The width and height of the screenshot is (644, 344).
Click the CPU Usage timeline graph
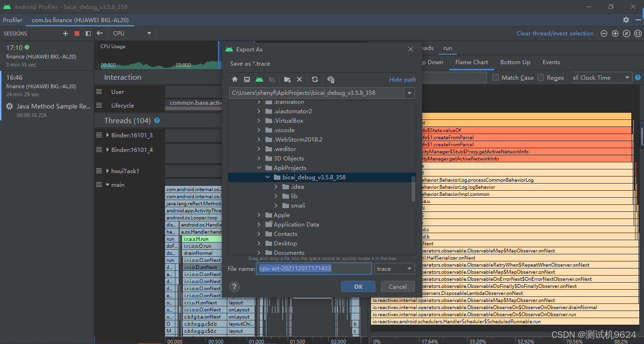(x=159, y=56)
